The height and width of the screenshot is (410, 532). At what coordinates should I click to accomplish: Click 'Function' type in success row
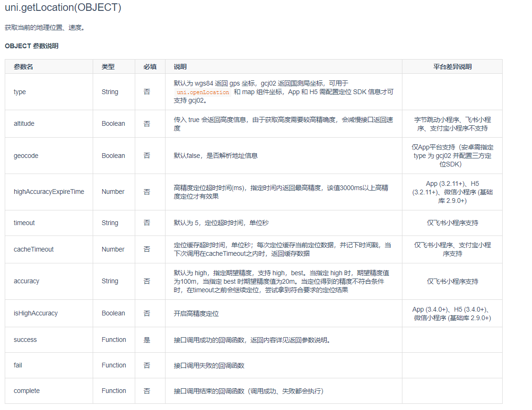pos(113,340)
